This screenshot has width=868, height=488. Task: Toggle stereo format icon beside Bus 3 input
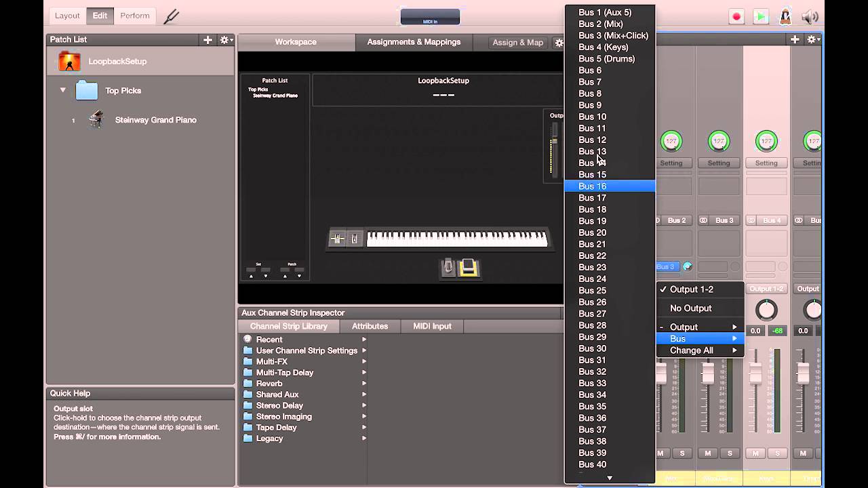click(704, 220)
